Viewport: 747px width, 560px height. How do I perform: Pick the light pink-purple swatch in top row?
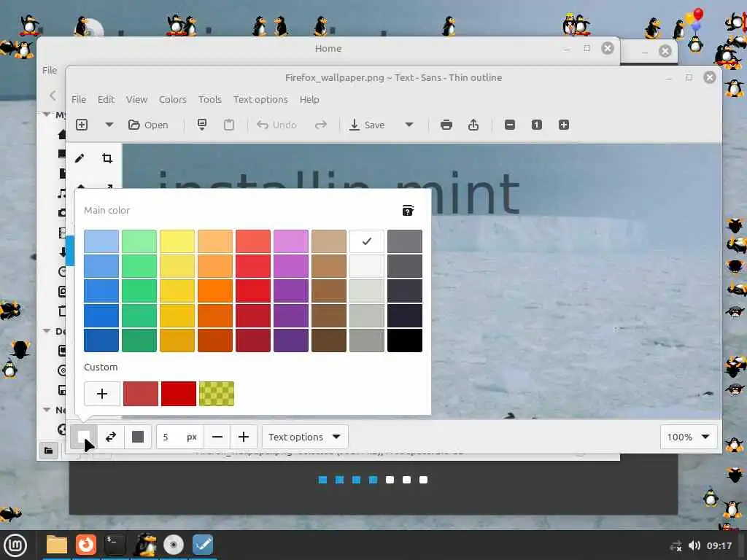pyautogui.click(x=290, y=241)
